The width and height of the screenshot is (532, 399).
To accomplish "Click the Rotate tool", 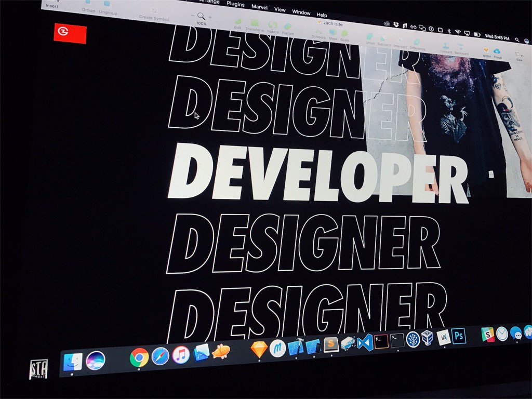I will coord(272,28).
